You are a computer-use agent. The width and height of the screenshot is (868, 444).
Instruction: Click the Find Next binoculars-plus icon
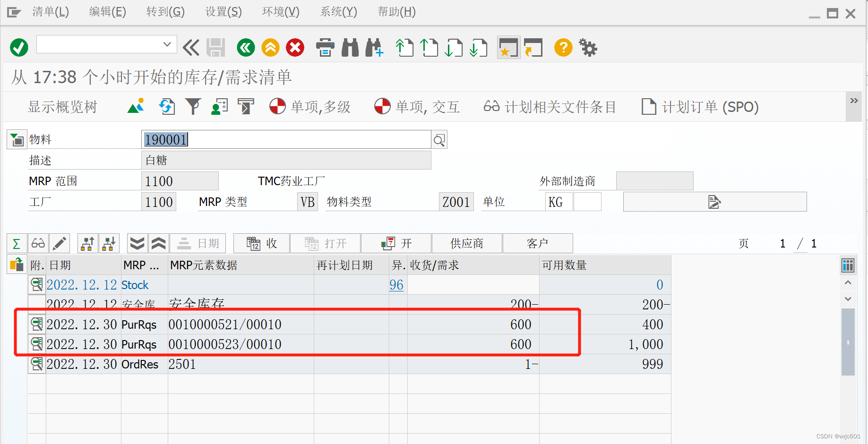[x=374, y=48]
